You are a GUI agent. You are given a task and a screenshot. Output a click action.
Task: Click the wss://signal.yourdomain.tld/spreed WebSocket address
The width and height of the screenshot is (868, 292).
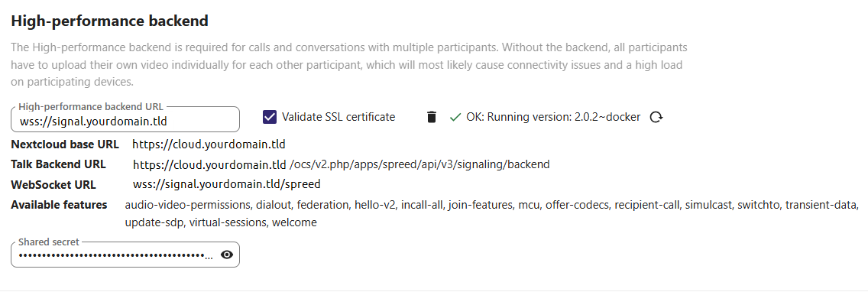pyautogui.click(x=226, y=184)
